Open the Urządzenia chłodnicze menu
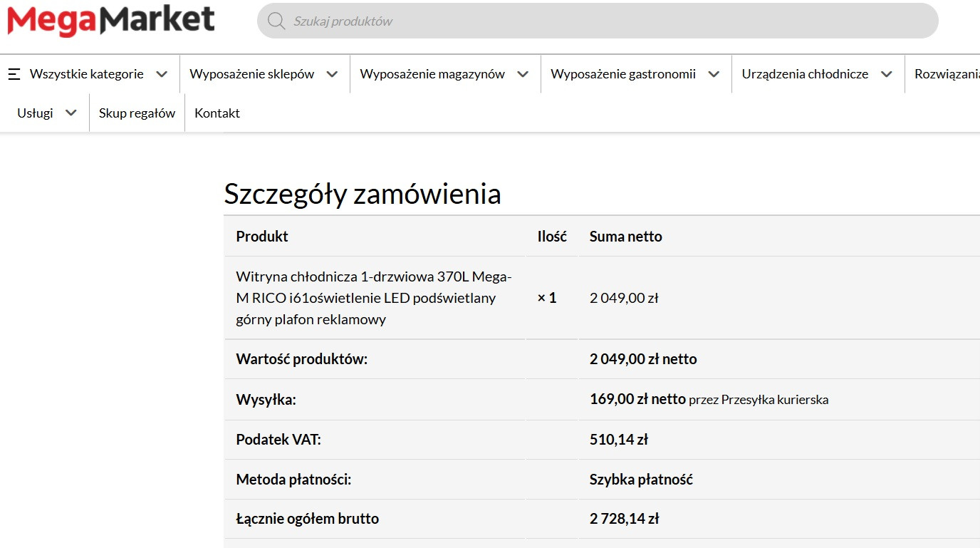The image size is (980, 548). [805, 74]
